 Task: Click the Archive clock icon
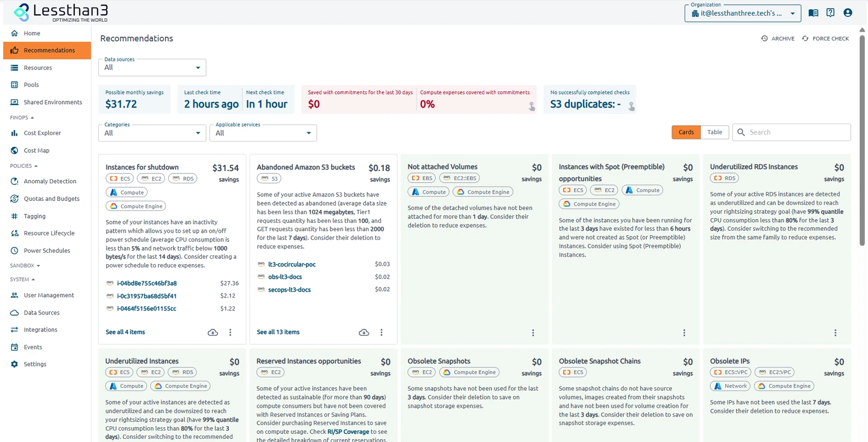pyautogui.click(x=764, y=39)
